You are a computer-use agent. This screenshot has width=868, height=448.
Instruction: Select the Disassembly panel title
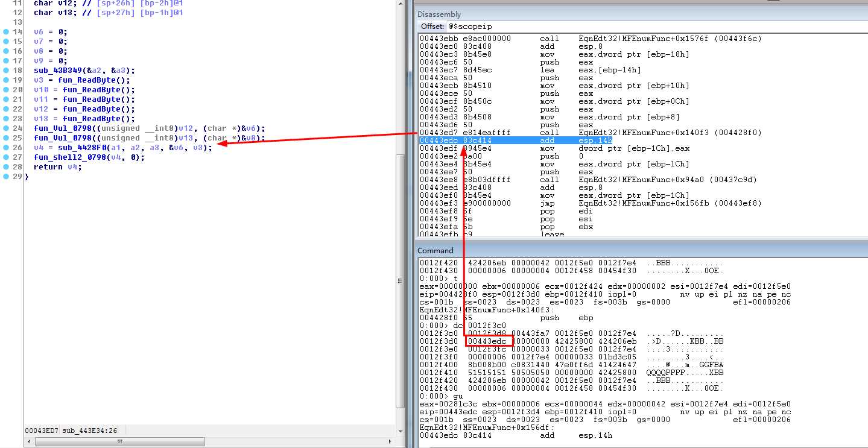(440, 14)
